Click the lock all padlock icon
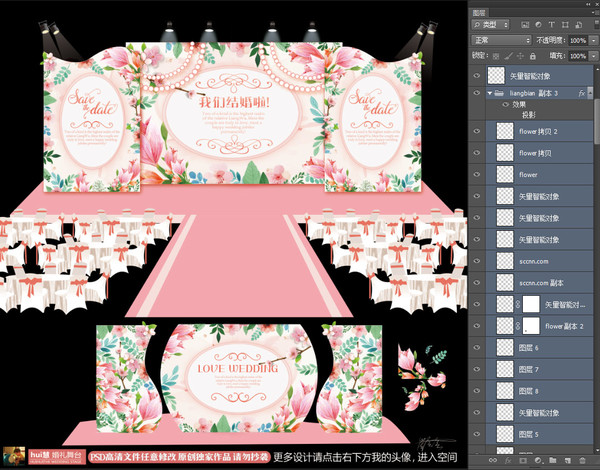 (532, 56)
